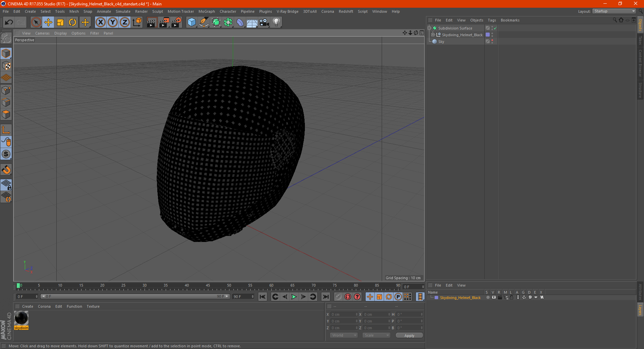Render to Picture Viewer
This screenshot has width=644, height=349.
coord(164,22)
